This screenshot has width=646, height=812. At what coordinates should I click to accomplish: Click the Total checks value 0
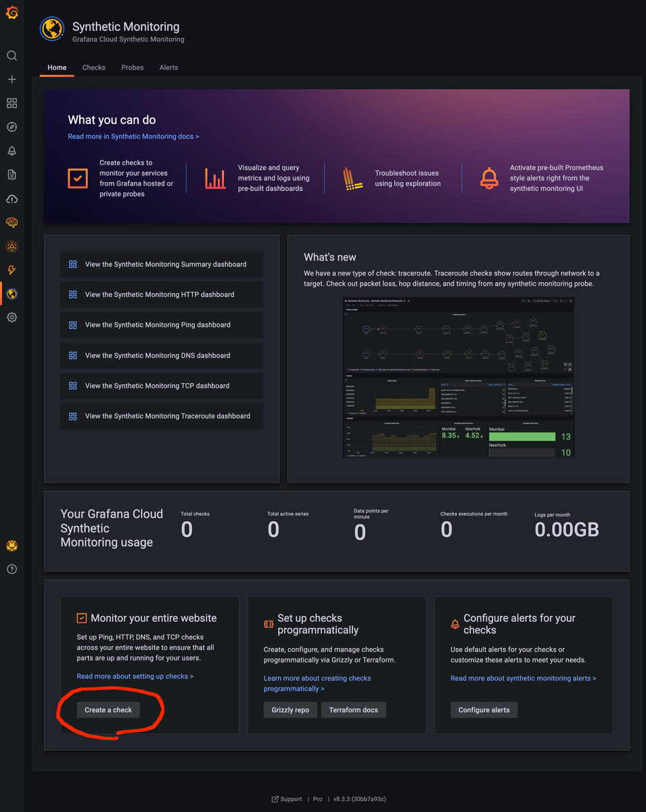(187, 529)
